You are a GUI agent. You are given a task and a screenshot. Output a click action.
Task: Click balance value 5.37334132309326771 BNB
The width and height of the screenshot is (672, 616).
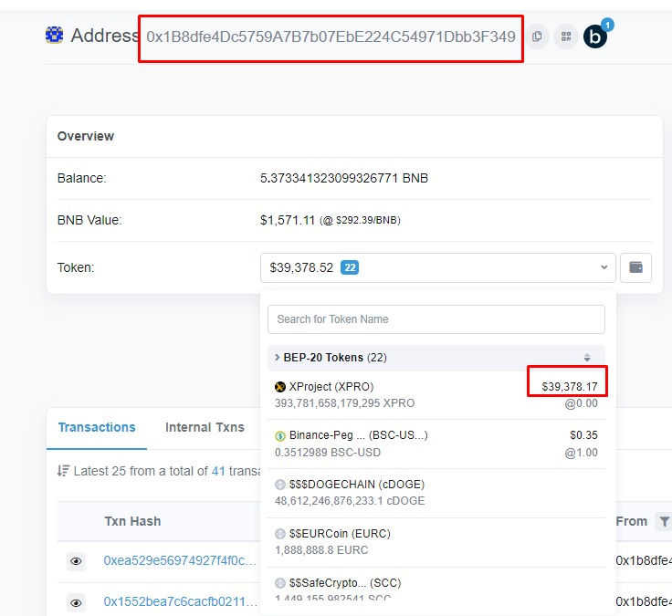click(x=343, y=178)
